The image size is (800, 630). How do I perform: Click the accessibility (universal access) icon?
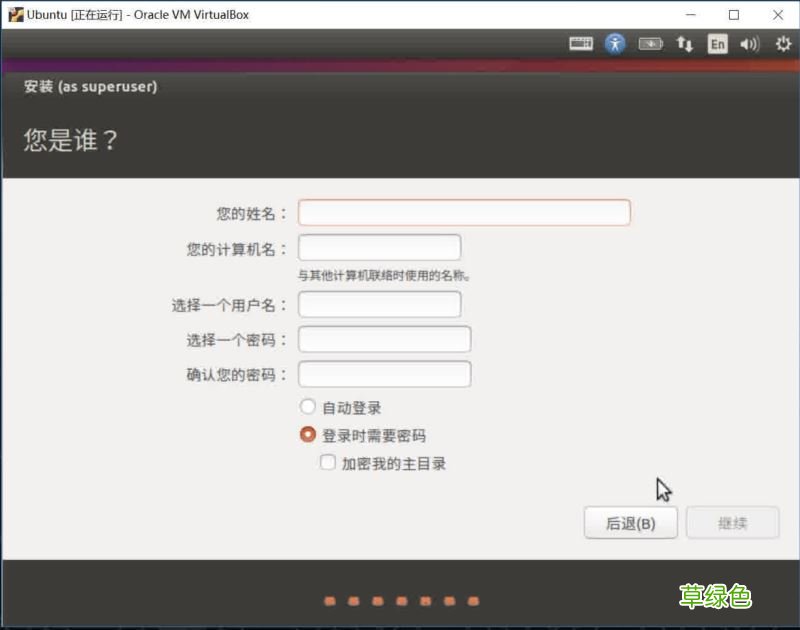click(x=614, y=44)
